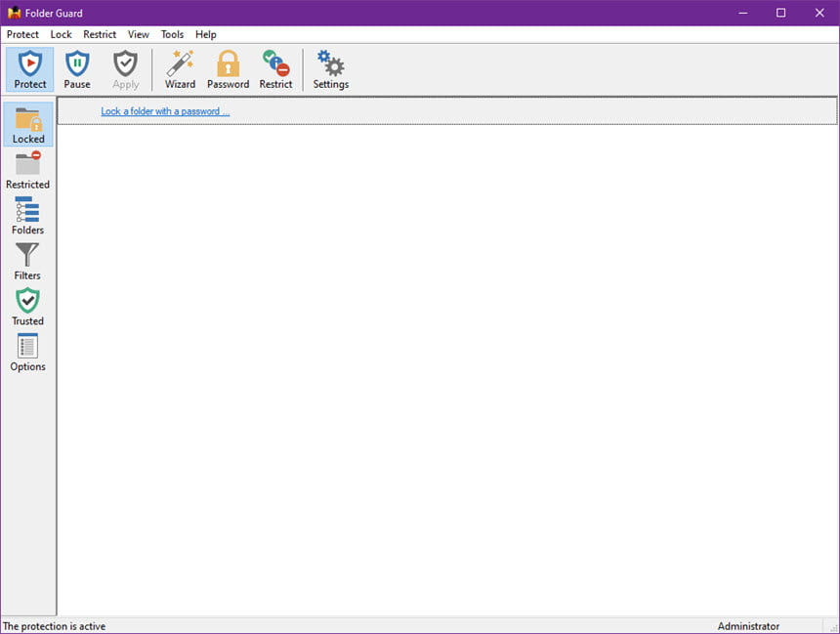
Task: Open the Options list view
Action: tap(28, 353)
